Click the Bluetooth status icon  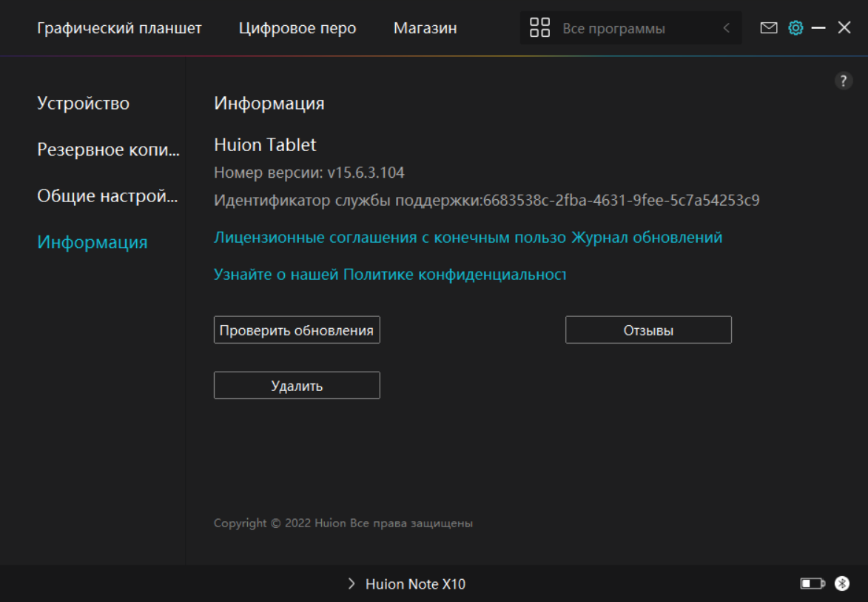[842, 583]
